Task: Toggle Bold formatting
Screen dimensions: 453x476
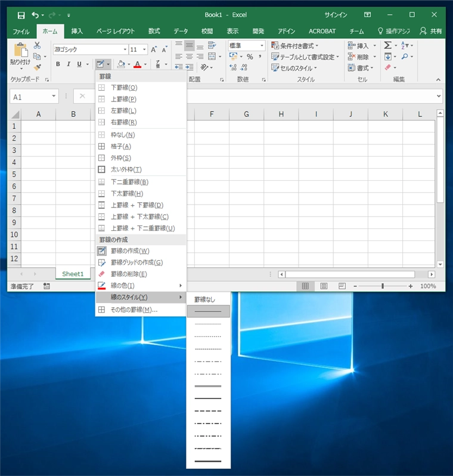Action: 58,64
